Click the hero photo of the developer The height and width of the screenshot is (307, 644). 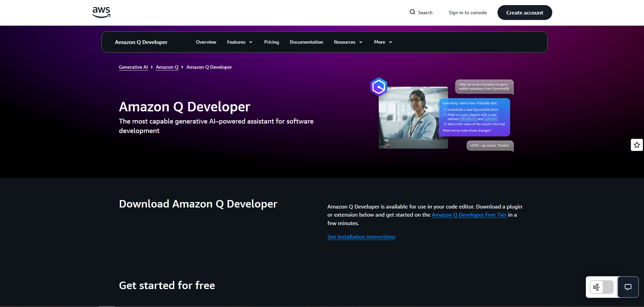tap(413, 117)
